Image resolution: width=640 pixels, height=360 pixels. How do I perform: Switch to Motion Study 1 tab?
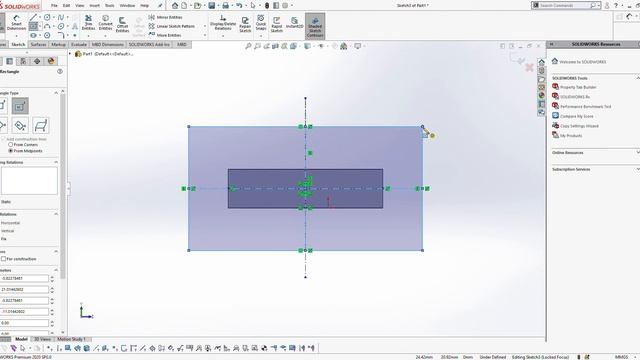pos(71,339)
